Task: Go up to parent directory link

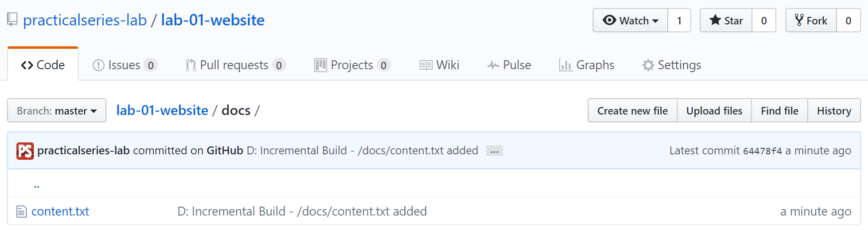Action: [x=36, y=185]
